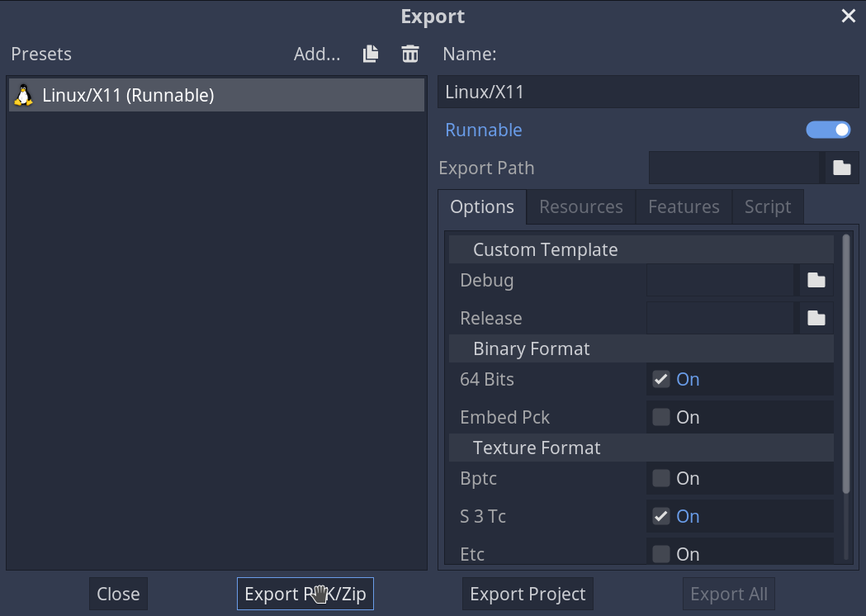Disable S 3 Tc texture format
This screenshot has width=866, height=616.
661,516
